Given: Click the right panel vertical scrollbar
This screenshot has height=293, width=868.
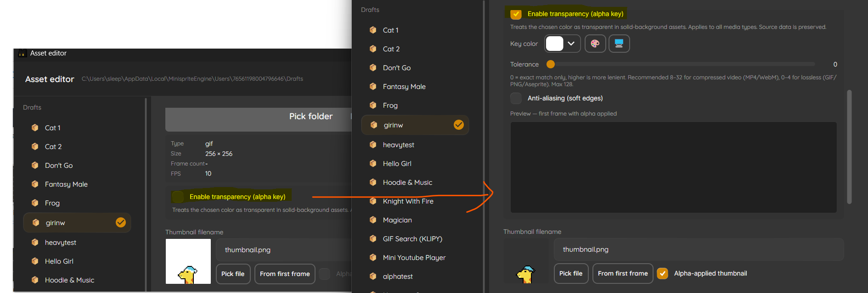Looking at the screenshot, I should click(x=849, y=147).
